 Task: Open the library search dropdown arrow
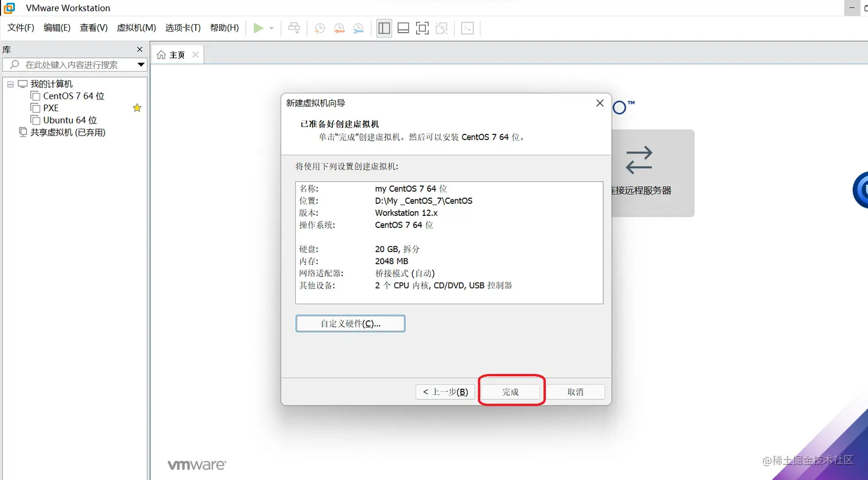tap(141, 65)
